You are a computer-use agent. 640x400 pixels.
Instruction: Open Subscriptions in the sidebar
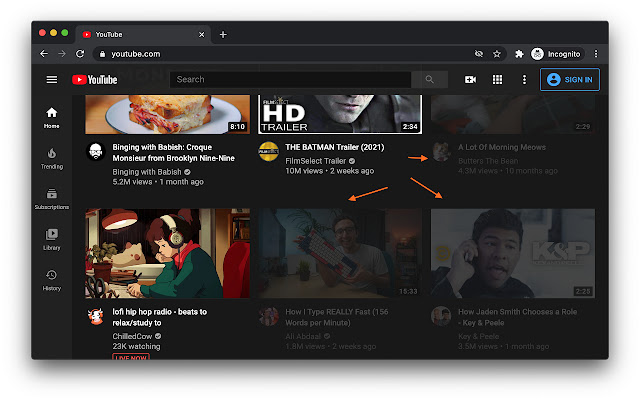click(x=51, y=199)
